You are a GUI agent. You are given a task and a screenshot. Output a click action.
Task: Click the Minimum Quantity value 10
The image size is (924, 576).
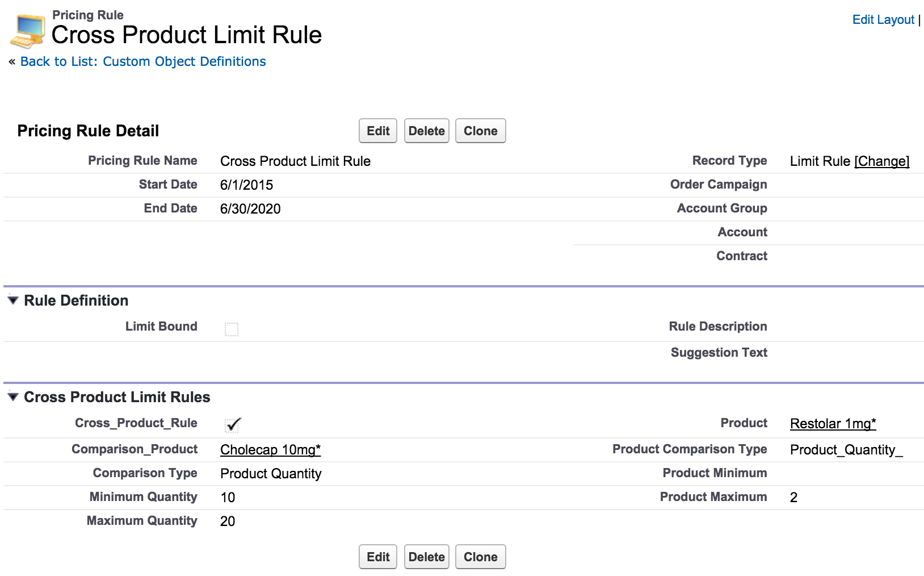click(228, 498)
